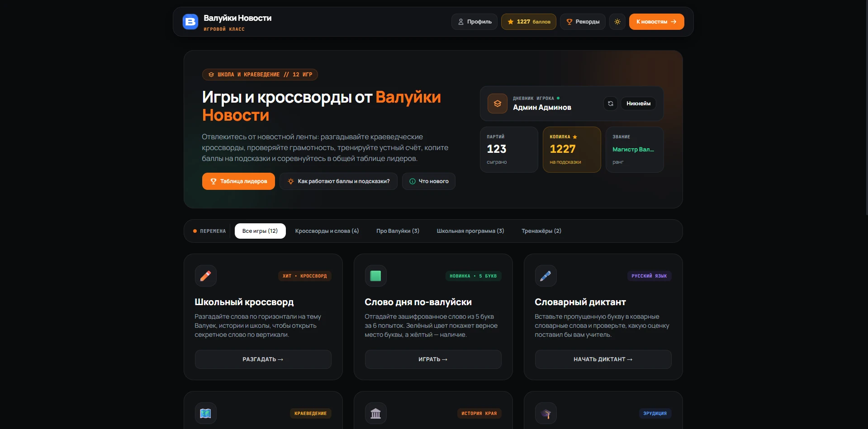Start the crossword with РАЗГАДАТЬ button
Image resolution: width=868 pixels, height=429 pixels.
[x=263, y=359]
